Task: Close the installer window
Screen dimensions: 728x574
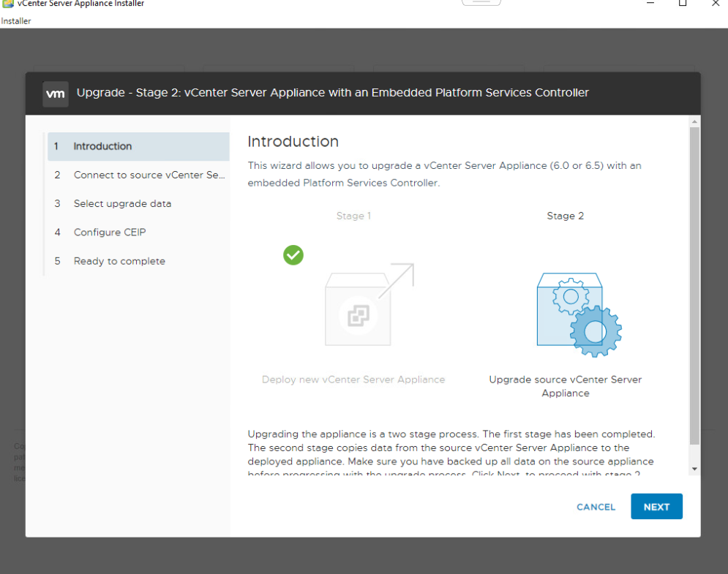Action: click(x=716, y=3)
